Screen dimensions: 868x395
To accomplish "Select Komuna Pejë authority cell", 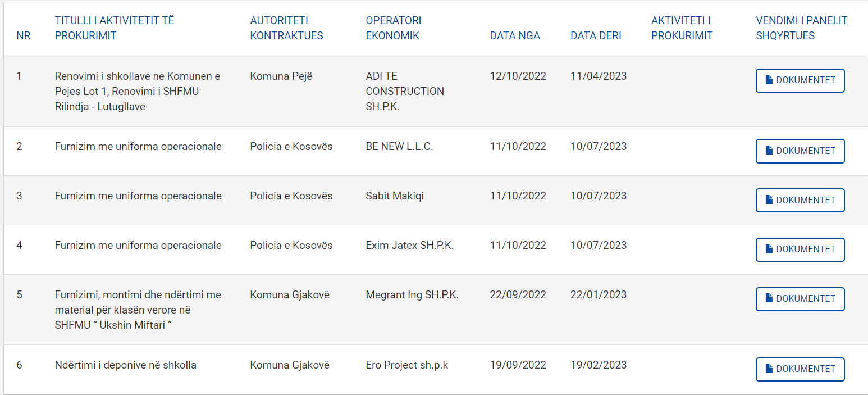I will click(281, 76).
